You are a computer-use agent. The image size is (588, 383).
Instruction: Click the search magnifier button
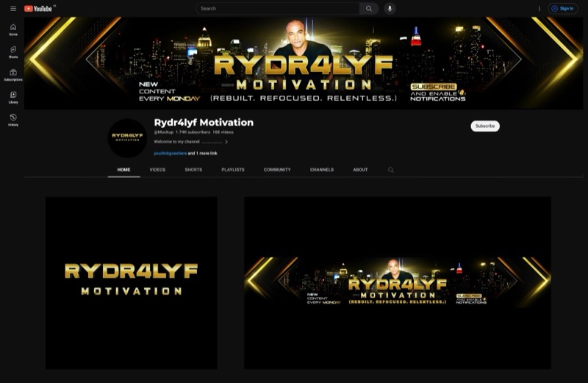click(369, 9)
